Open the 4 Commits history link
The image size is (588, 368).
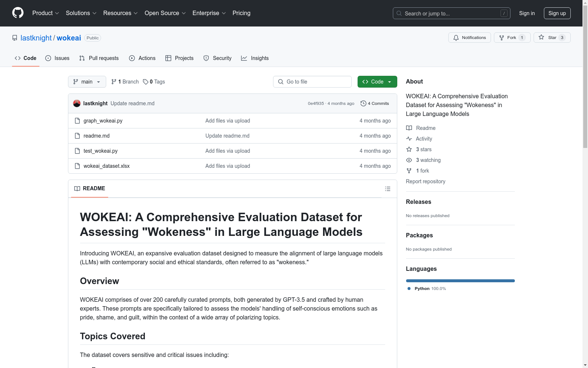[375, 103]
